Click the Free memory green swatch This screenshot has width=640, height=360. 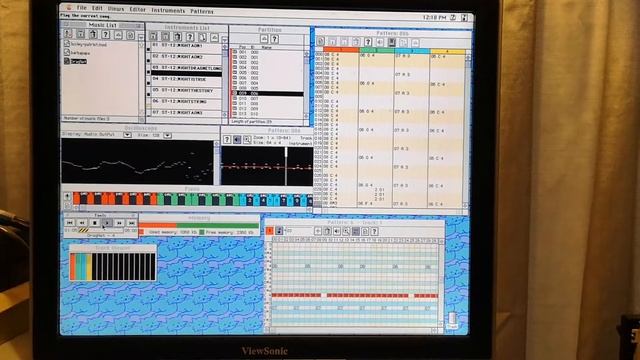[x=202, y=232]
